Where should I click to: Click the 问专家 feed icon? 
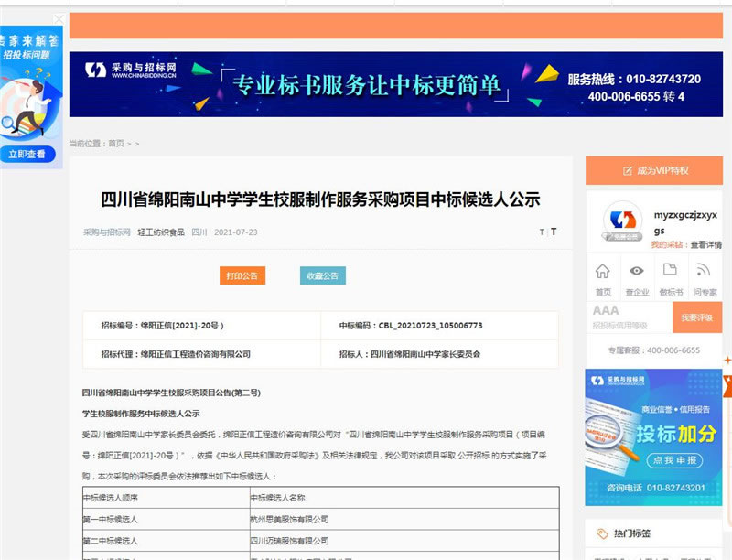705,271
